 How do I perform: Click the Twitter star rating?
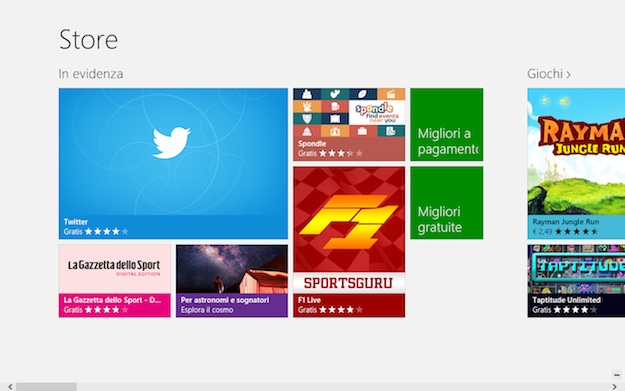pyautogui.click(x=106, y=232)
